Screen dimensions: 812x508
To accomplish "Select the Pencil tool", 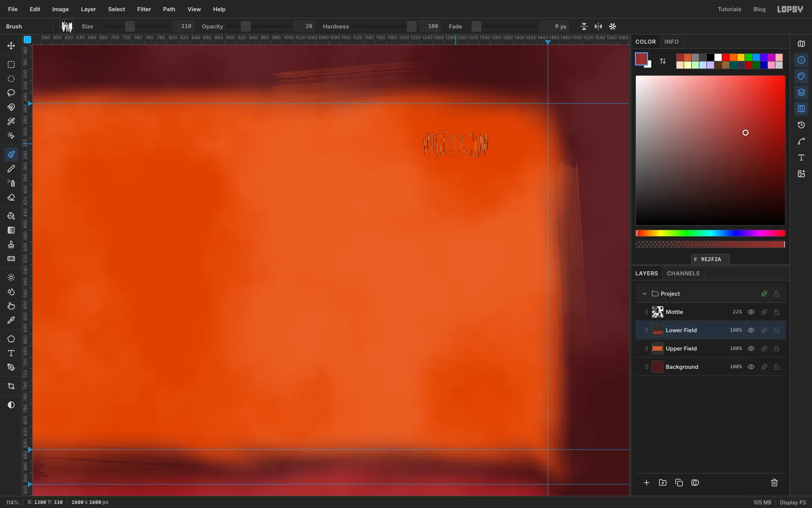I will click(11, 169).
